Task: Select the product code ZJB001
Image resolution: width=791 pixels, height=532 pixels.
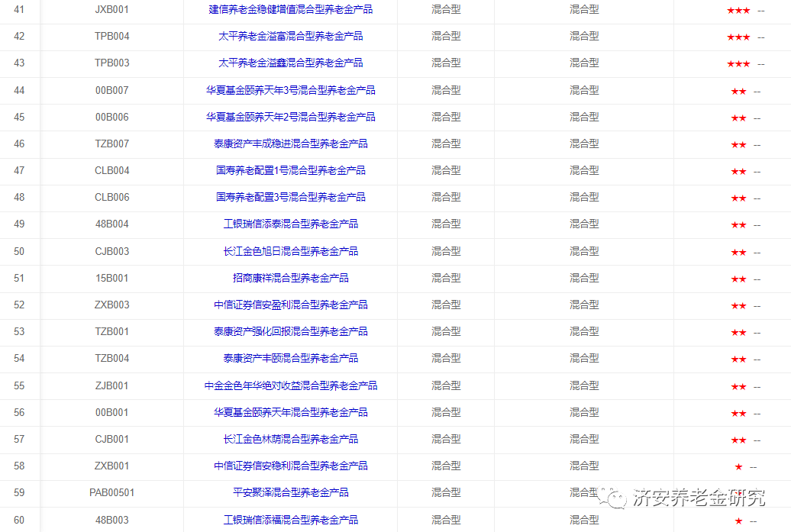Action: point(112,385)
